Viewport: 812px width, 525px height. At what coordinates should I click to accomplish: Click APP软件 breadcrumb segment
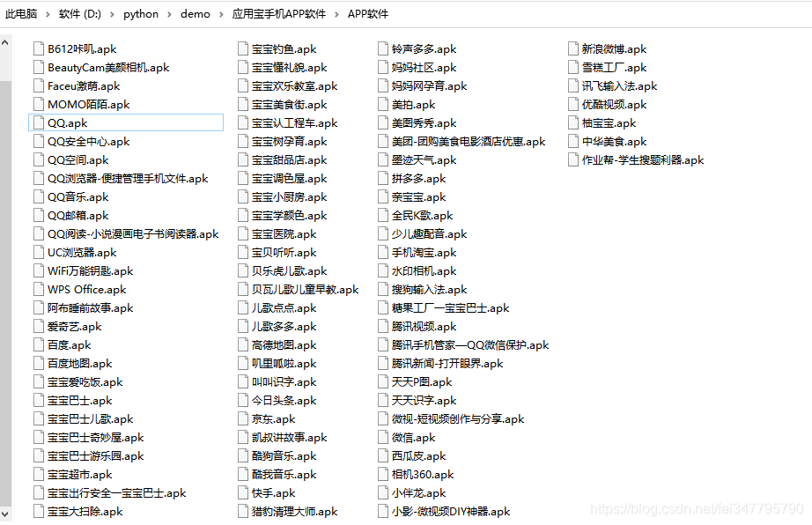367,14
